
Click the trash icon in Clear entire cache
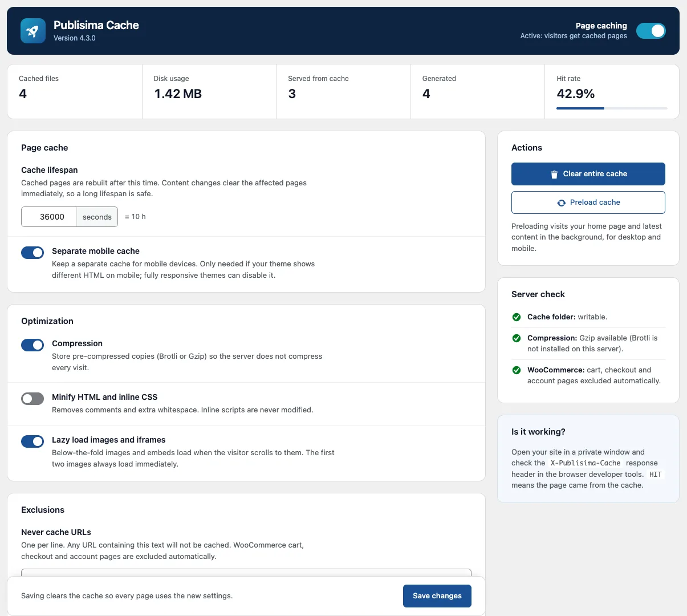554,175
